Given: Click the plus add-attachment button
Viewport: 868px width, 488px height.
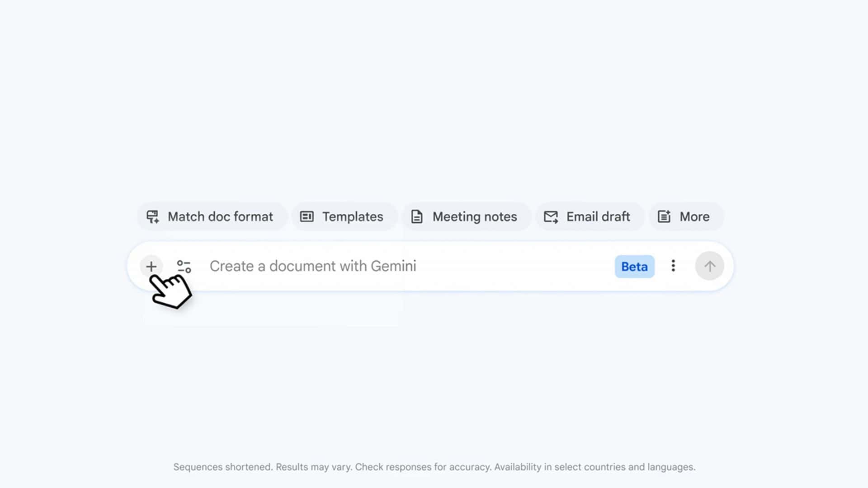Looking at the screenshot, I should (x=151, y=266).
